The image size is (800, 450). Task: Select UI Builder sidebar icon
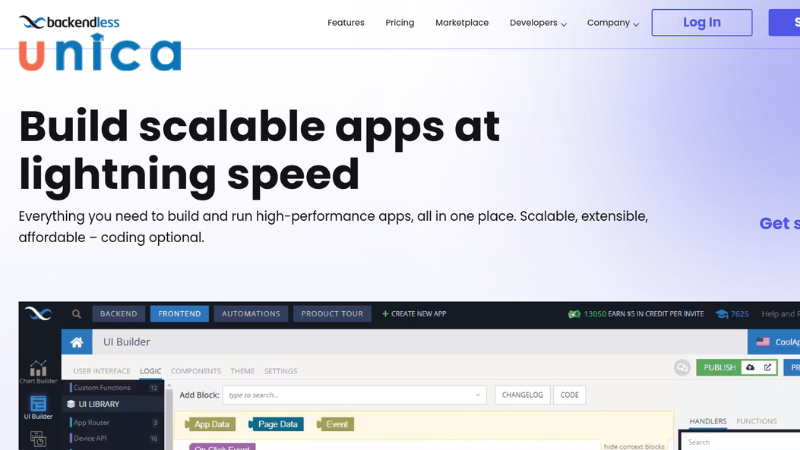(38, 407)
